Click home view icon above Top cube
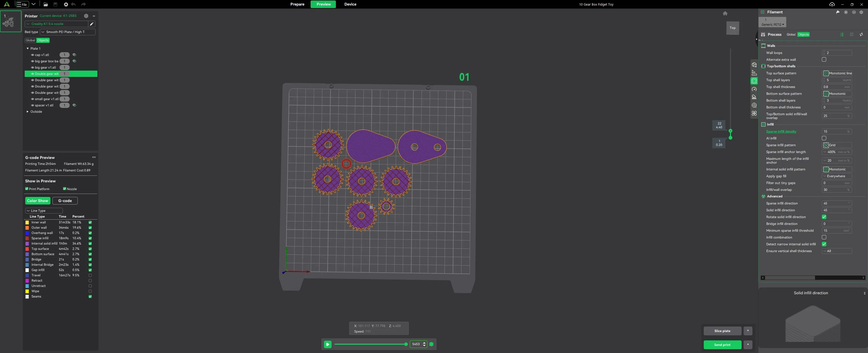Screen dimensions: 868x353 pos(725,13)
